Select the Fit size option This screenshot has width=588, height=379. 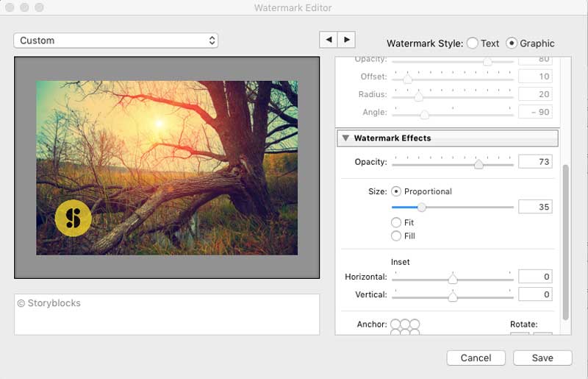click(x=397, y=222)
